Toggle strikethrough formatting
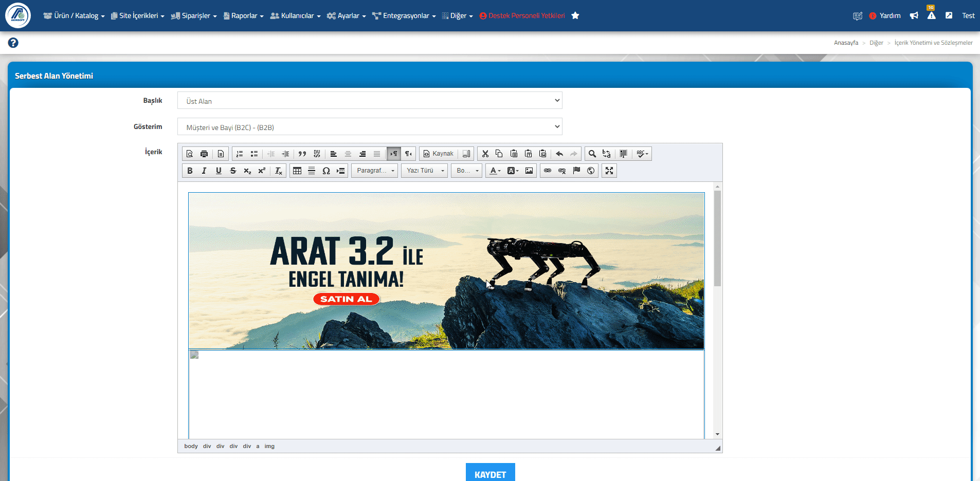 pyautogui.click(x=233, y=171)
